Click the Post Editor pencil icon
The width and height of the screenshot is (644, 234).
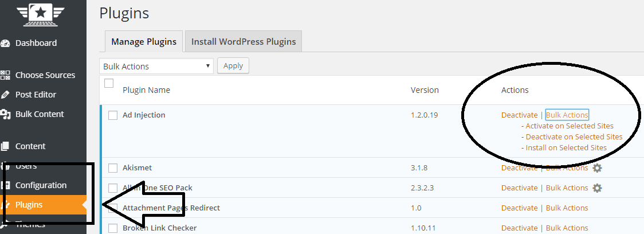(x=6, y=95)
